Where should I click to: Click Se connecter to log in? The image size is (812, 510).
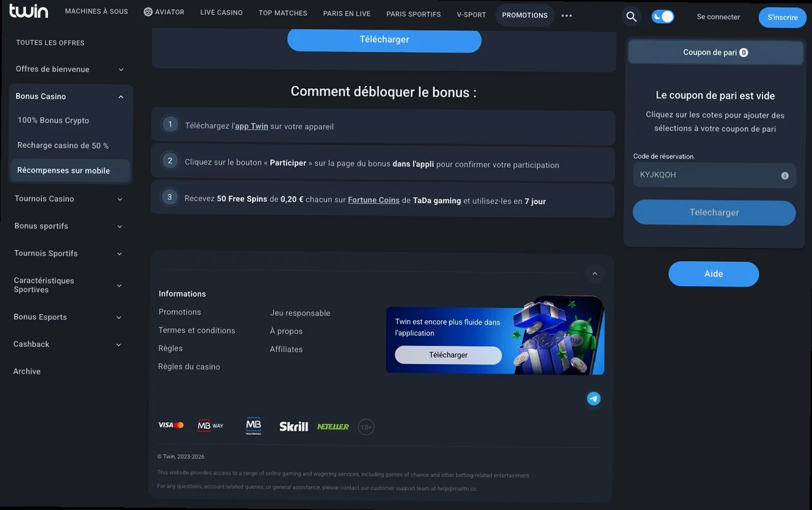click(x=718, y=17)
